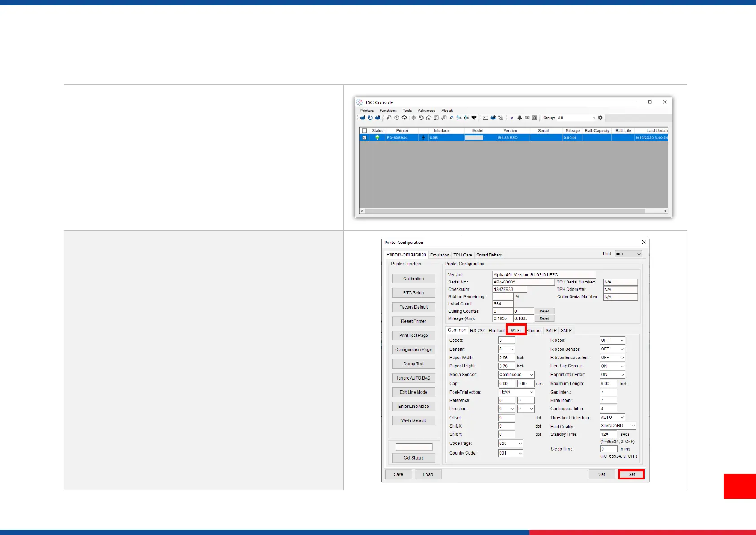Open the Unit dropdown set to inch
This screenshot has height=535, width=756.
coord(628,254)
